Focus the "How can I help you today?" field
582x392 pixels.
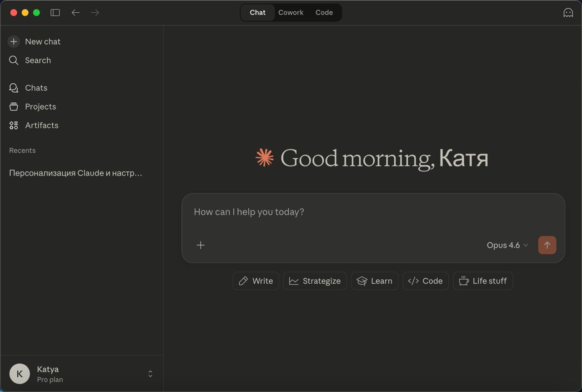[x=373, y=212]
